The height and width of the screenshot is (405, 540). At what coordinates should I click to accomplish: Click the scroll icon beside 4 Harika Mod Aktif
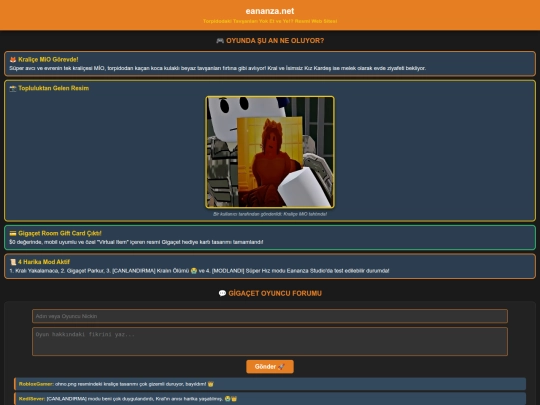[x=13, y=262]
